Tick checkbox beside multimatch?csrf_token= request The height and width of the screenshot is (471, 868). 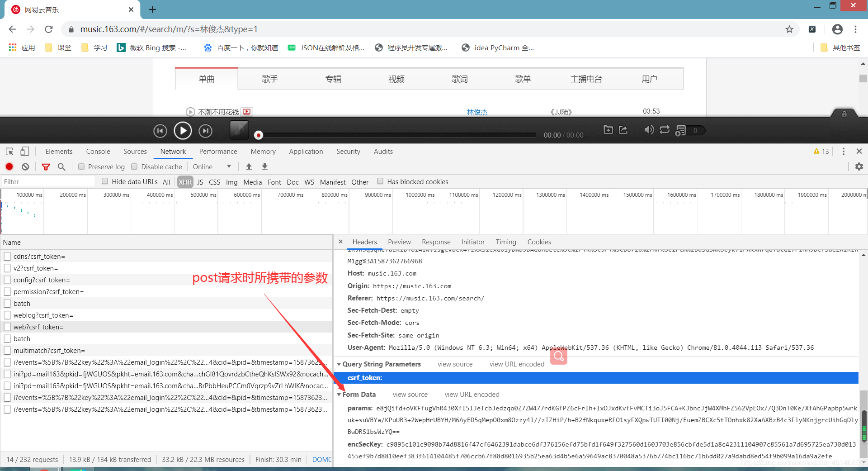[x=7, y=351]
